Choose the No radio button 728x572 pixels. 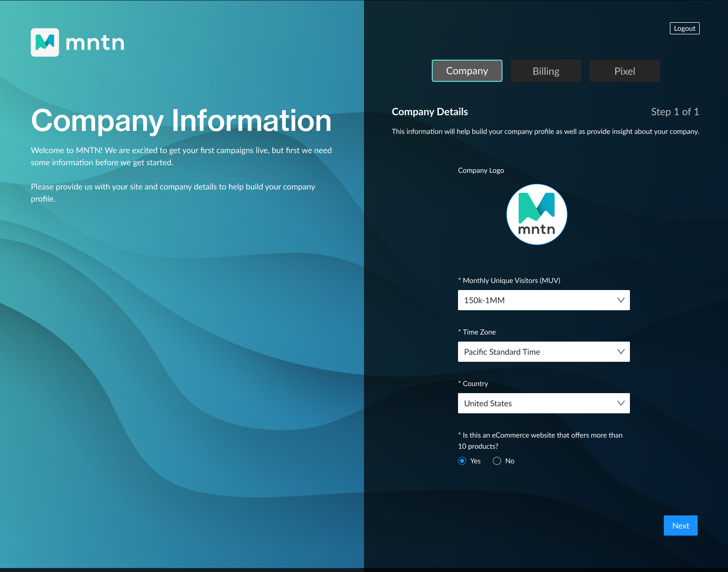point(497,461)
